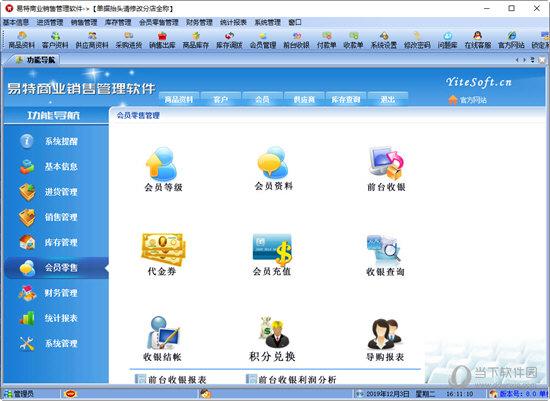The image size is (550, 401).
Task: Open the 前台收银利润分析 link
Action: pos(291,379)
